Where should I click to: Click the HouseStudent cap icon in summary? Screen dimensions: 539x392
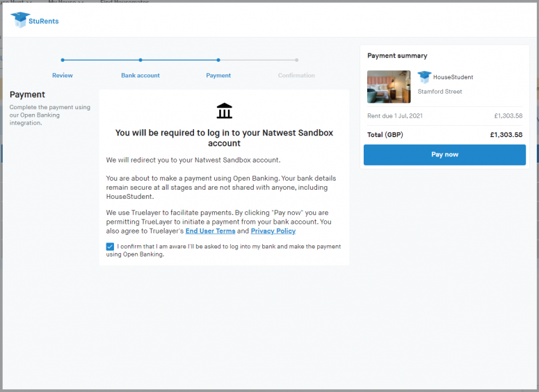pos(424,77)
